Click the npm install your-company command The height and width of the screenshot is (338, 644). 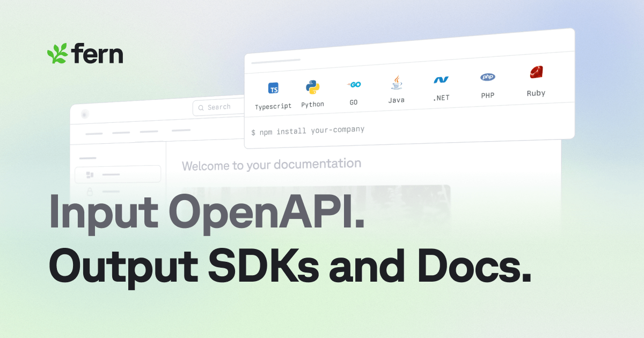pyautogui.click(x=308, y=130)
